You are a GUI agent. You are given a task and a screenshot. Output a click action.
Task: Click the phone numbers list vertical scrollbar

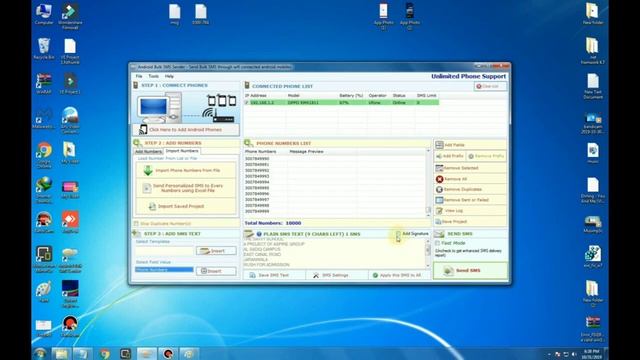tap(428, 182)
